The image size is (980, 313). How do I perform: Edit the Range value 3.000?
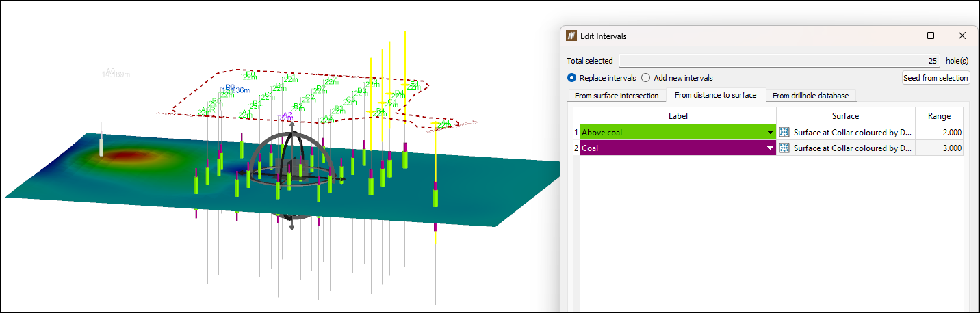[x=939, y=148]
